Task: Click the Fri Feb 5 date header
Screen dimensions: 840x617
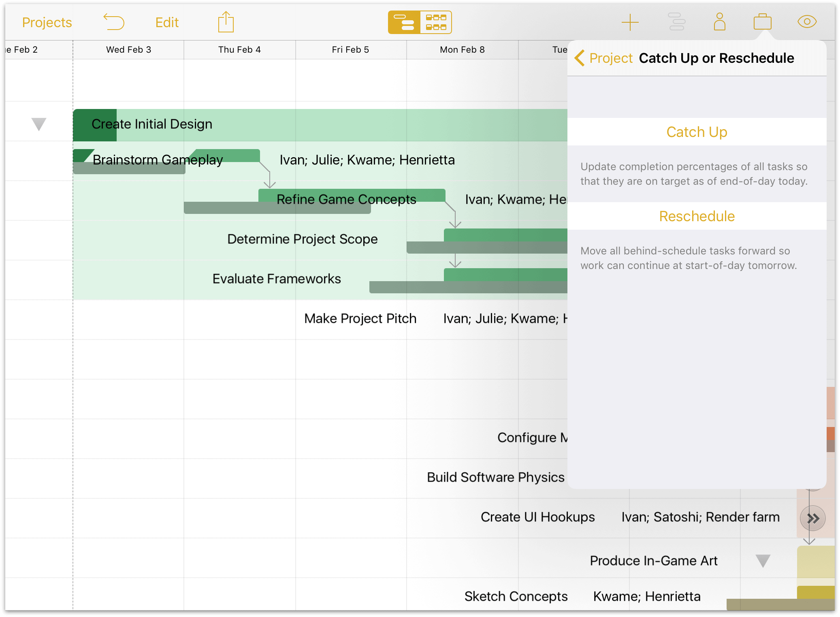Action: [350, 49]
